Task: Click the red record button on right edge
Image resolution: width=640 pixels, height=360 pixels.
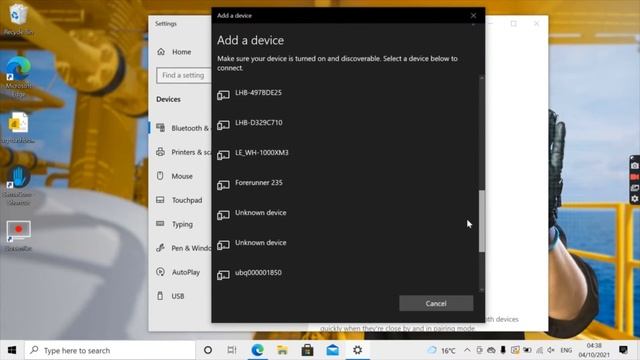Action: [x=634, y=177]
